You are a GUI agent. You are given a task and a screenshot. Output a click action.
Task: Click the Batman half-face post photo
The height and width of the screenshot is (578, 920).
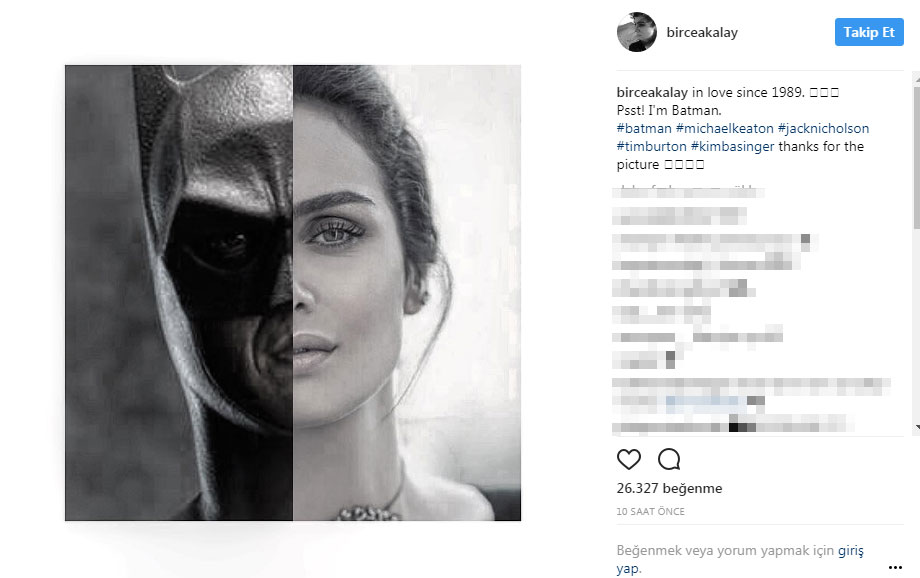[293, 293]
